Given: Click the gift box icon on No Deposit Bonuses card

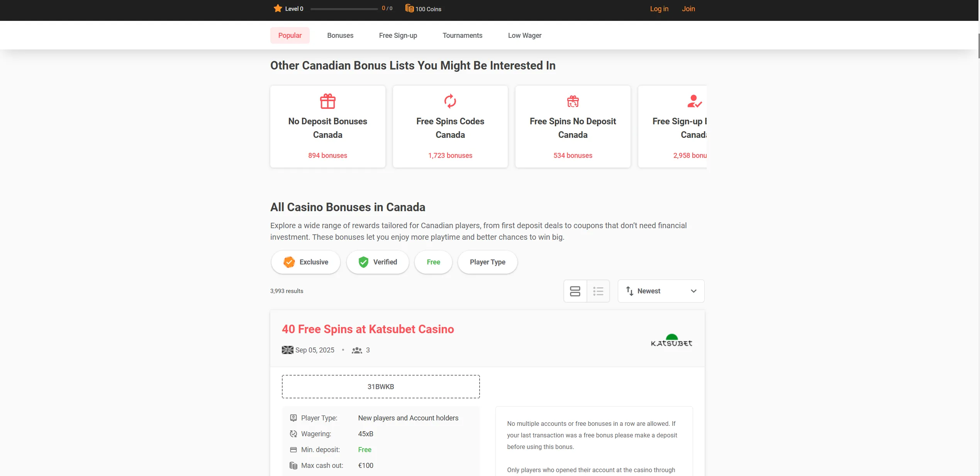Looking at the screenshot, I should pyautogui.click(x=327, y=101).
